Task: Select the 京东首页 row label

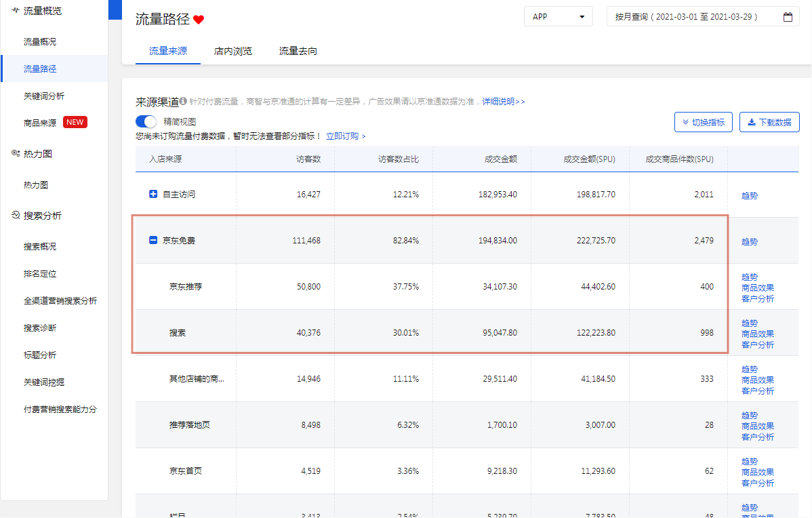Action: point(186,471)
